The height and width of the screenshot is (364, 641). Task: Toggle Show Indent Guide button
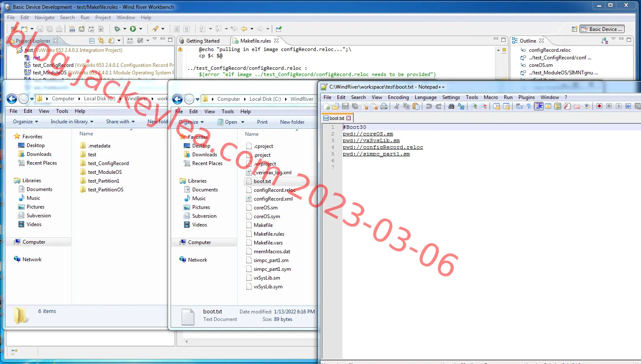point(539,106)
